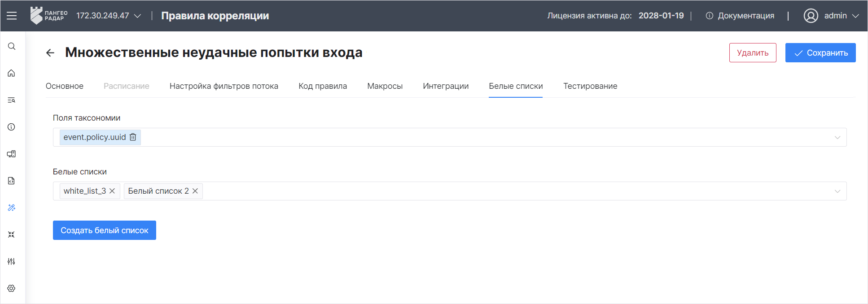Click the Сохранить button

(820, 53)
